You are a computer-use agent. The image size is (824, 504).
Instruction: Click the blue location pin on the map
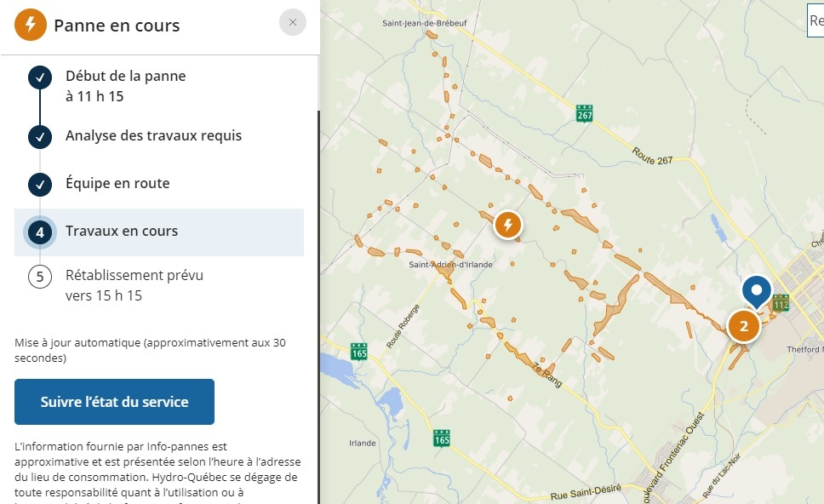coord(756,290)
